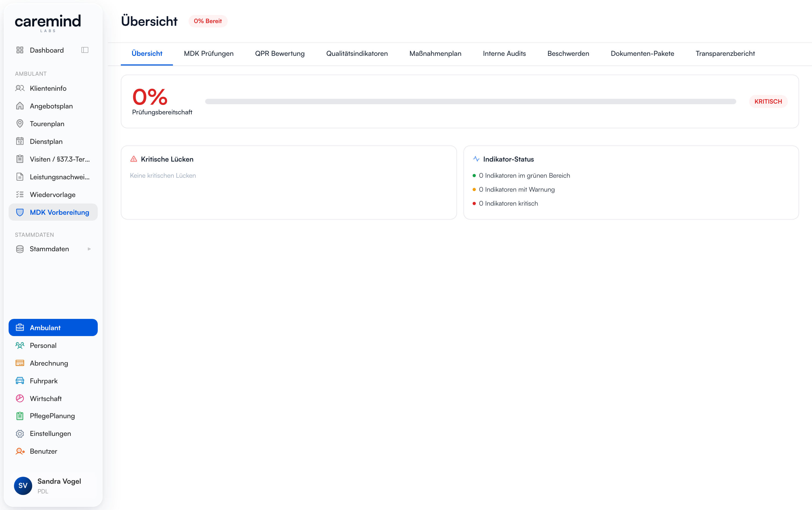Screen dimensions: 812x510
Task: Click the KRITISCH status badge
Action: pyautogui.click(x=768, y=101)
